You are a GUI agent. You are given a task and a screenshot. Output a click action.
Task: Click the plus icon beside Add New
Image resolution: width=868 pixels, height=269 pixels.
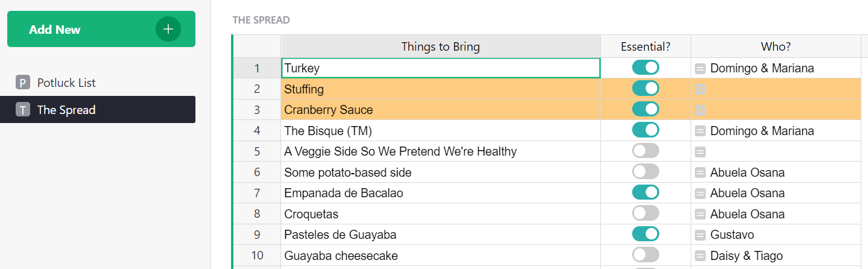click(x=168, y=29)
